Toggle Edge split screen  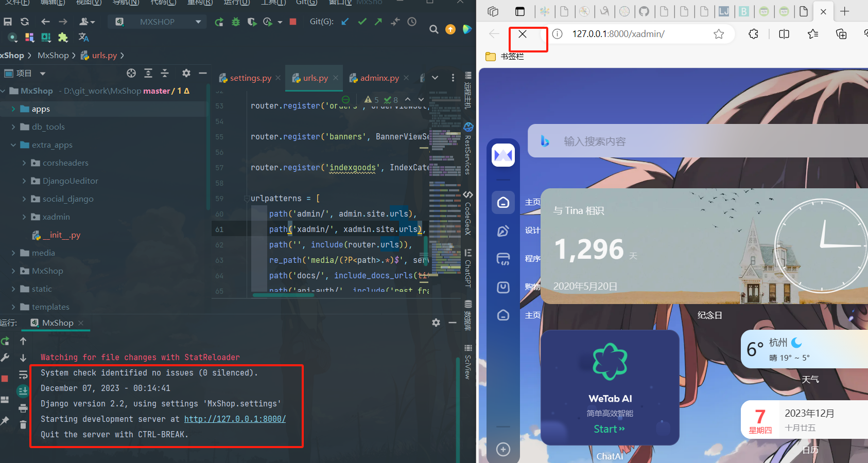tap(784, 34)
